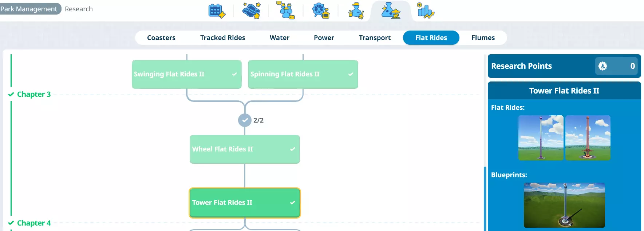Screen dimensions: 644x231
Task: Click the 2/2 requirement checkmark node
Action: (x=245, y=120)
